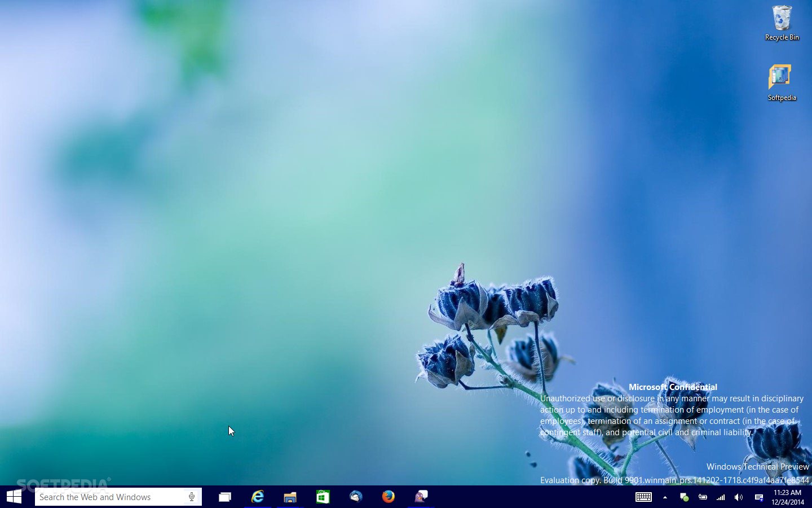Click the green status chat tray icon

point(684,497)
